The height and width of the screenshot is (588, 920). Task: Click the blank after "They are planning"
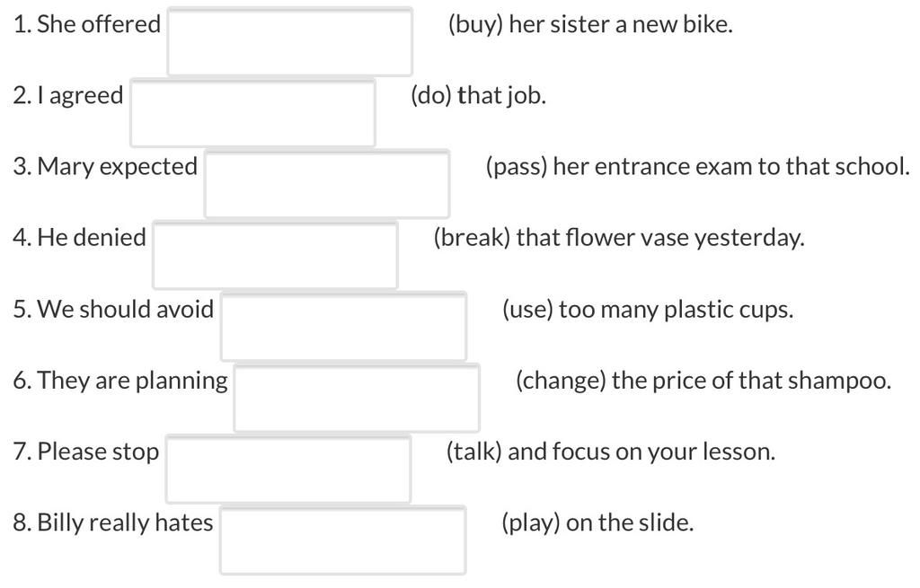[357, 398]
